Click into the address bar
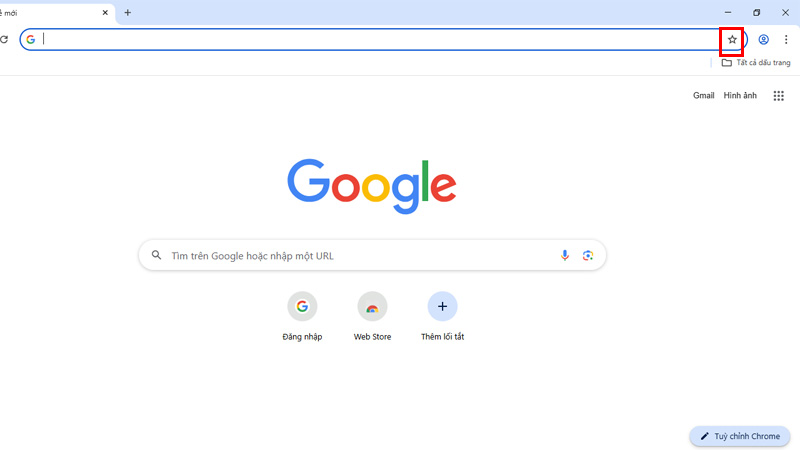This screenshot has width=800, height=450. [x=380, y=40]
